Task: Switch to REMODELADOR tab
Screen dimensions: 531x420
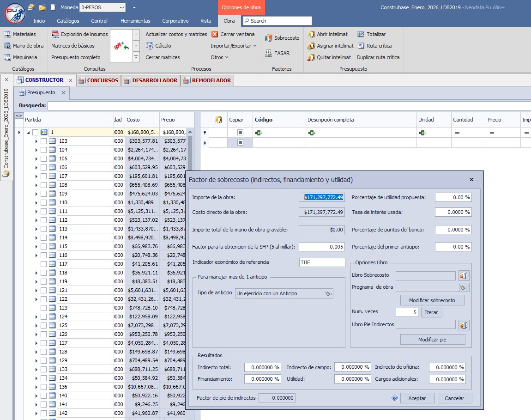Action: click(x=207, y=80)
